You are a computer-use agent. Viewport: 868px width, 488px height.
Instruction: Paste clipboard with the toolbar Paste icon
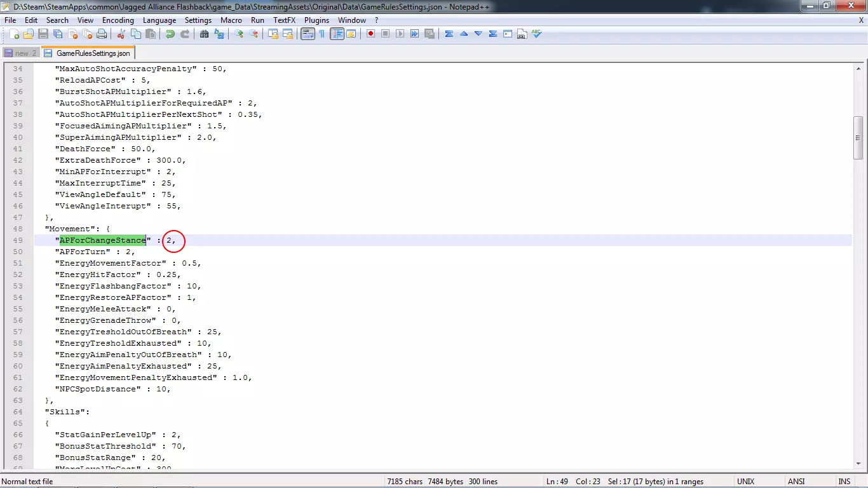tap(151, 34)
